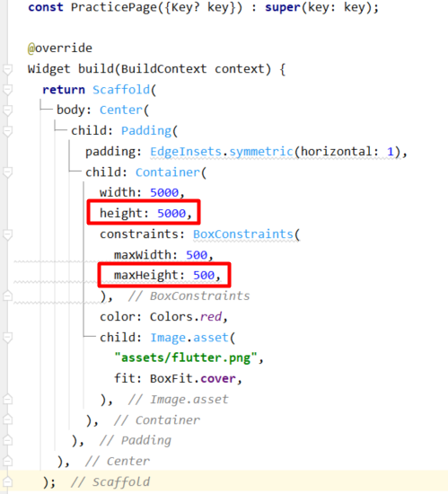
Task: Collapse the fold marker beside Widget build line
Action: click(x=7, y=69)
